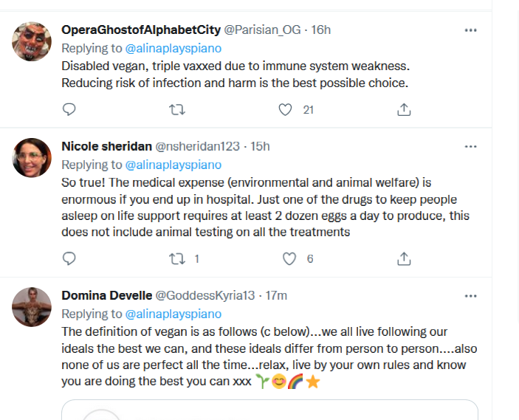Share OperaGhostofAlphabetCity's tweet
The width and height of the screenshot is (519, 420).
[404, 110]
